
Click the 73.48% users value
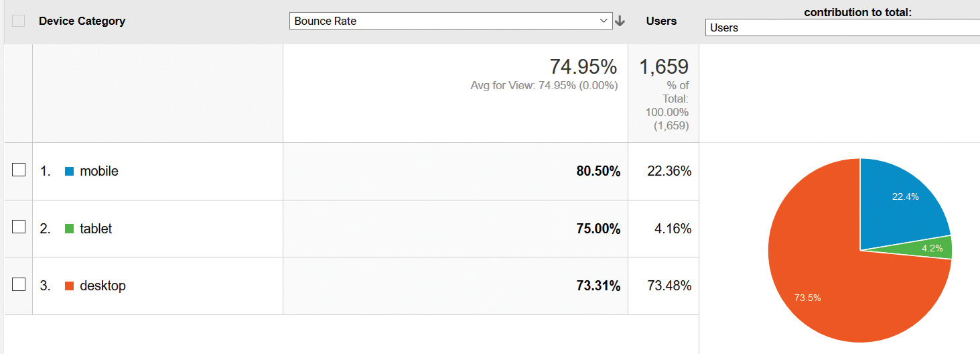point(669,286)
